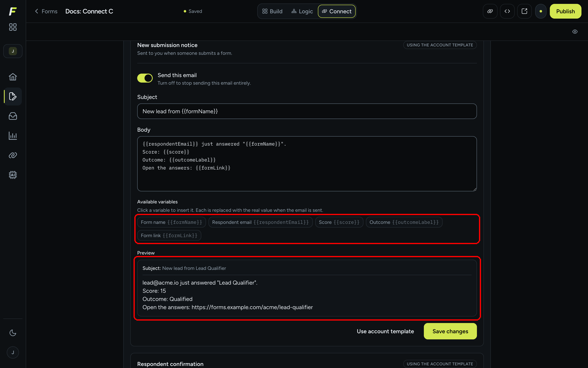Viewport: 588px width, 368px height.
Task: Insert the Score variable chip
Action: pos(339,222)
